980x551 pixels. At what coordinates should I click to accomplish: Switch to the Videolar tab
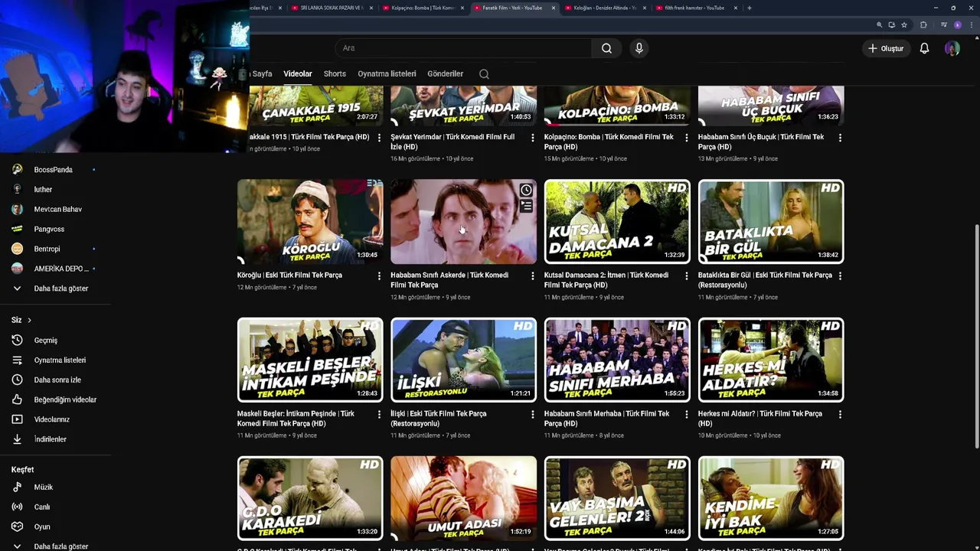coord(298,74)
